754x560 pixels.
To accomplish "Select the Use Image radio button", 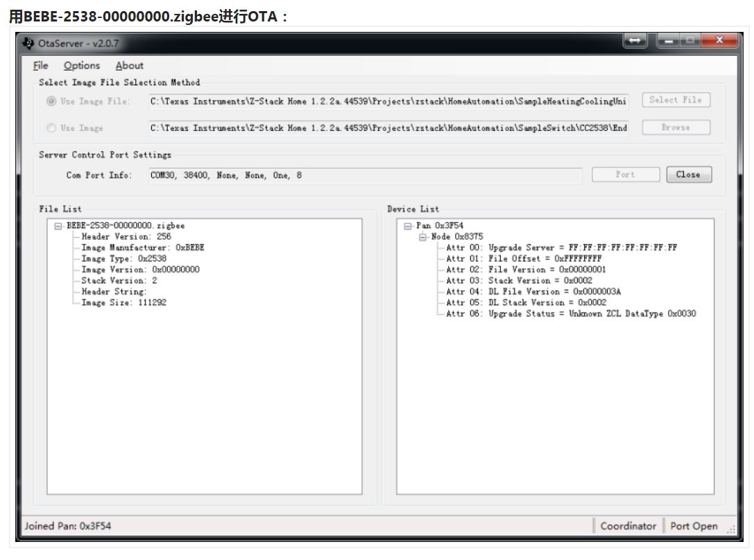I will pyautogui.click(x=51, y=128).
